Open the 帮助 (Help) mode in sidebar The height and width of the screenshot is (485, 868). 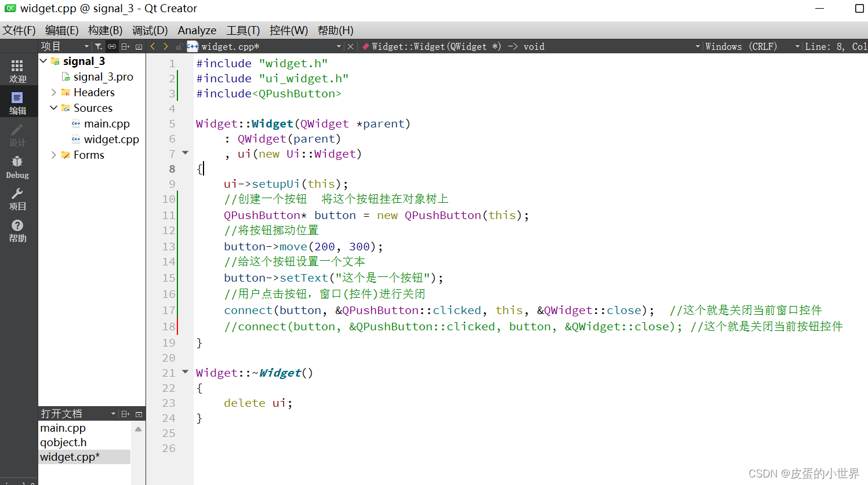point(17,231)
